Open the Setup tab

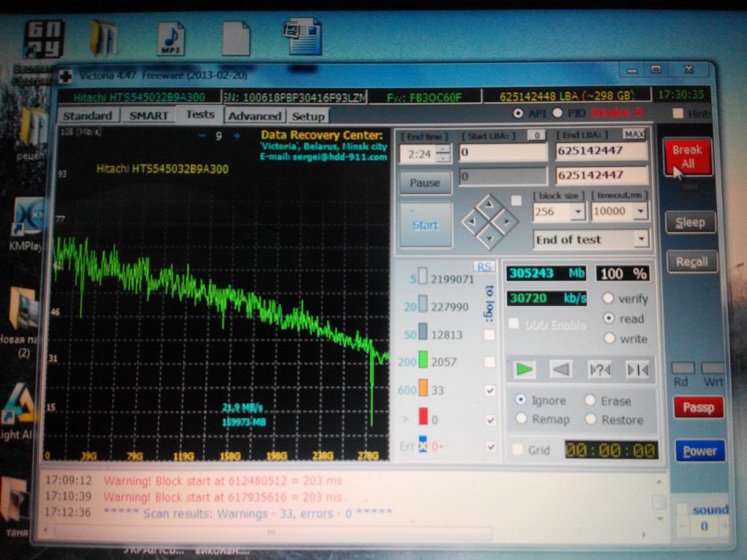(309, 116)
